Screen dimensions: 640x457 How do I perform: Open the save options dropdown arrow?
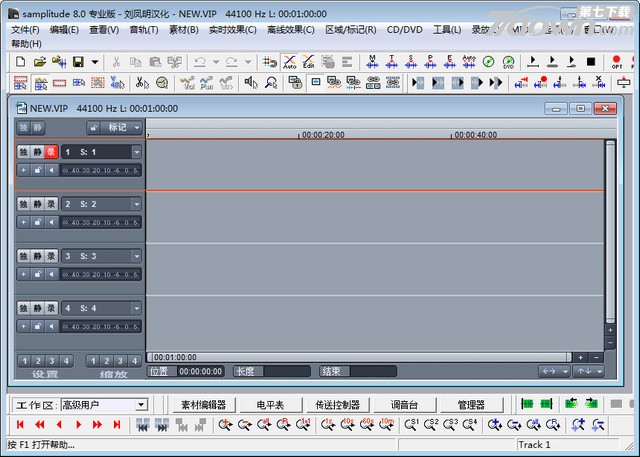coord(95,62)
